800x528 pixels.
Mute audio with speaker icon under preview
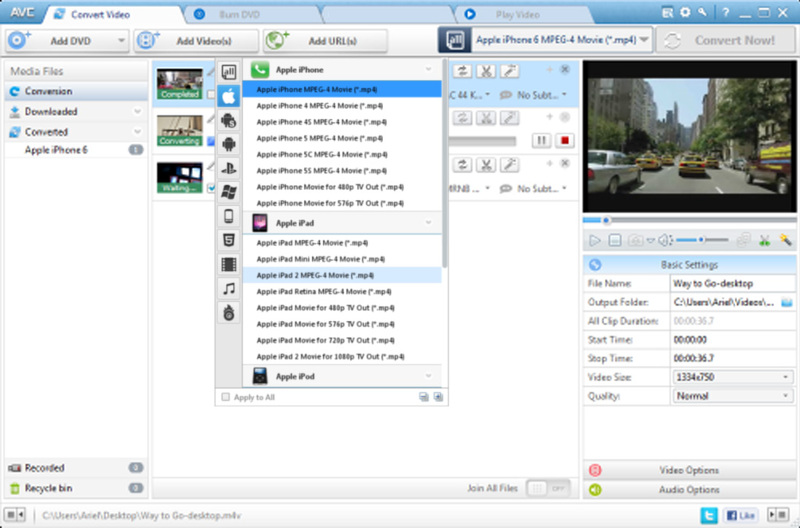click(665, 240)
